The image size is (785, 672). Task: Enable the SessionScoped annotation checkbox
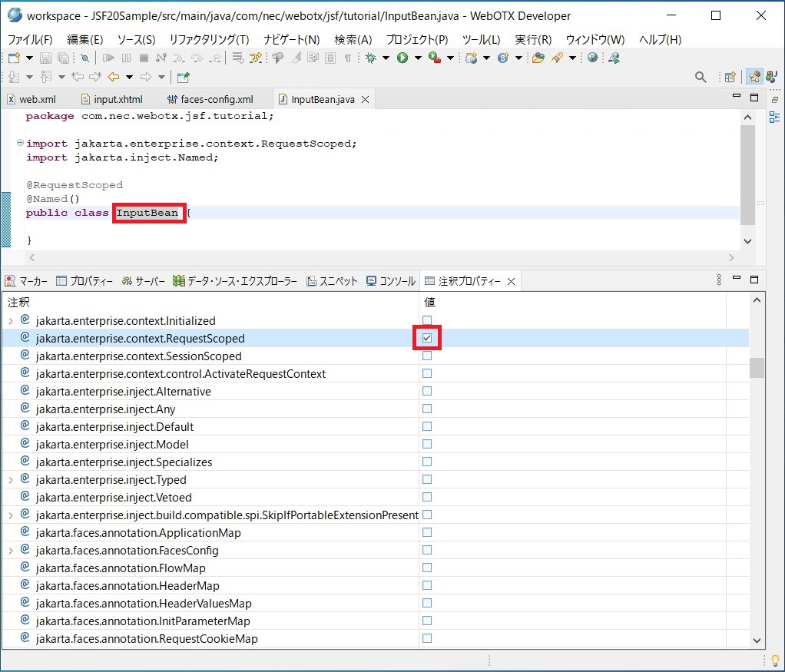[427, 356]
